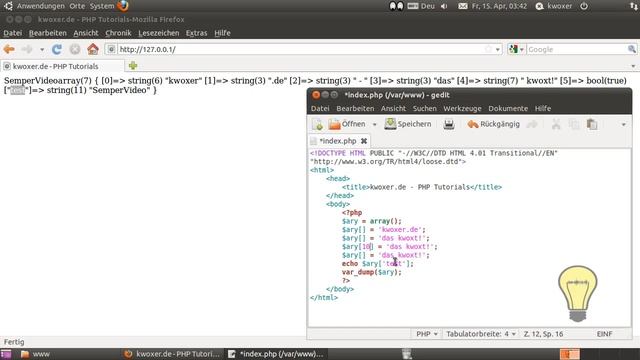Image resolution: width=640 pixels, height=360 pixels.
Task: Open Firefox Datei menu
Action: click(13, 33)
